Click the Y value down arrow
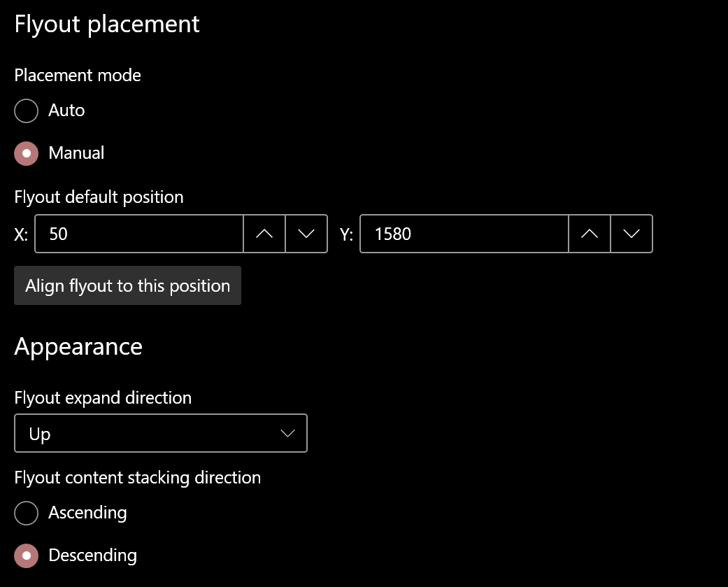 tap(631, 234)
